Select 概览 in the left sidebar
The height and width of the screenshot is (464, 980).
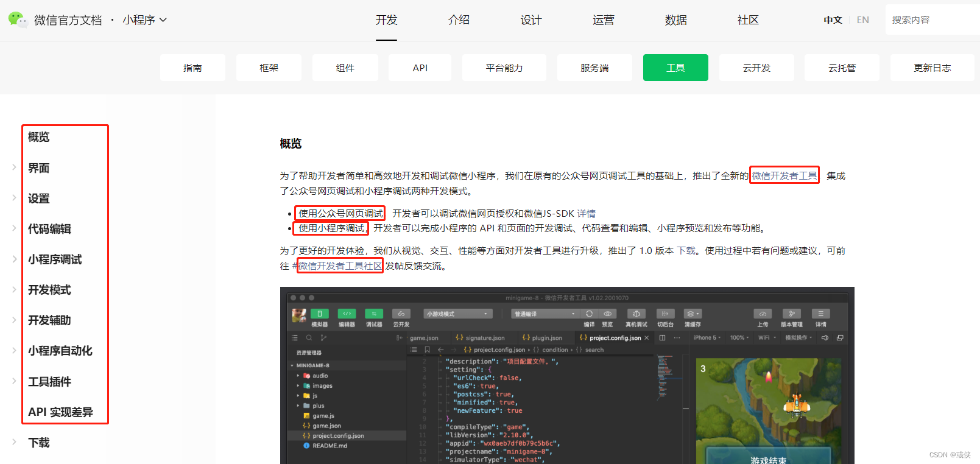[x=39, y=137]
